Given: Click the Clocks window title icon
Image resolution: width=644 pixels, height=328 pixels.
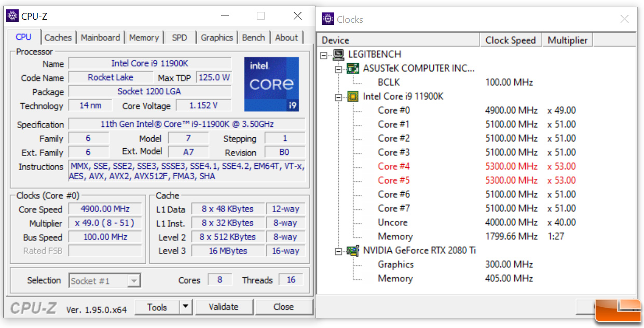Looking at the screenshot, I should (328, 19).
